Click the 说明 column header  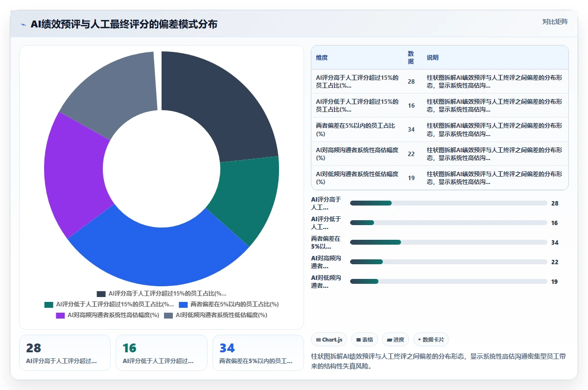click(433, 58)
